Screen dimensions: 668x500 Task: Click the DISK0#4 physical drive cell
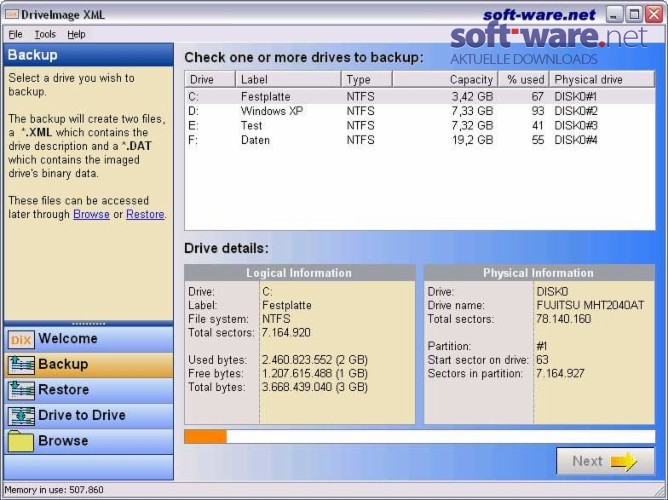tap(576, 140)
